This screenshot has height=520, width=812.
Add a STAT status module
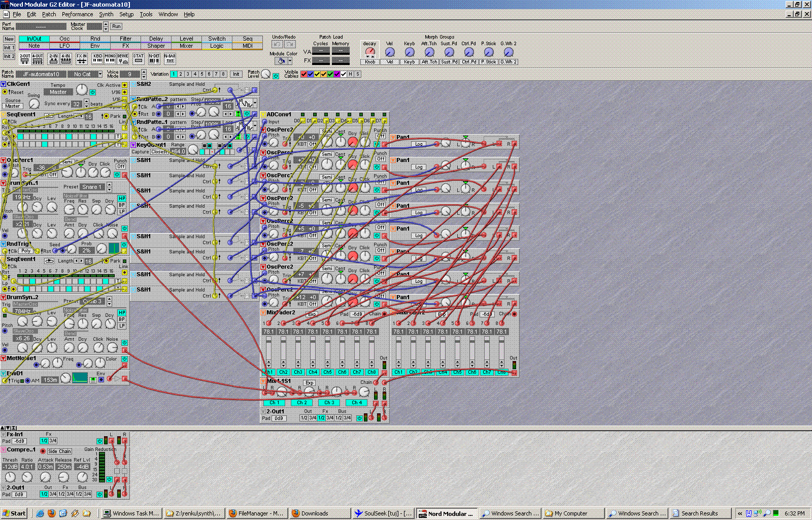[139, 59]
